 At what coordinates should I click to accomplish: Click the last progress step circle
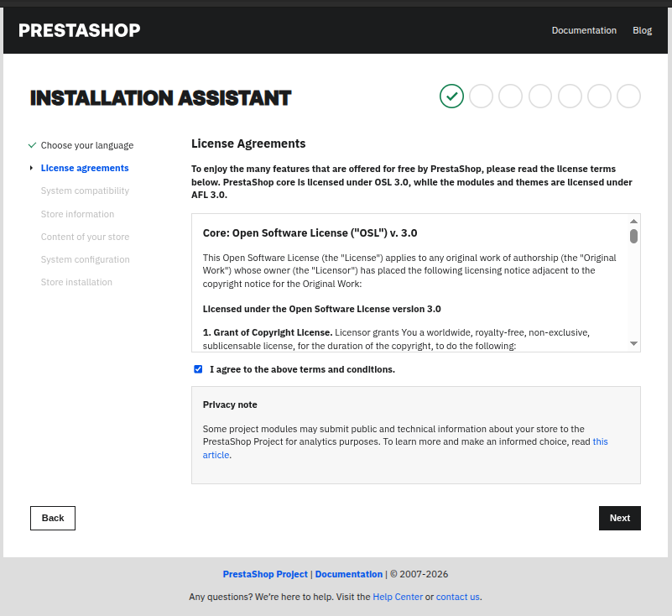[628, 97]
